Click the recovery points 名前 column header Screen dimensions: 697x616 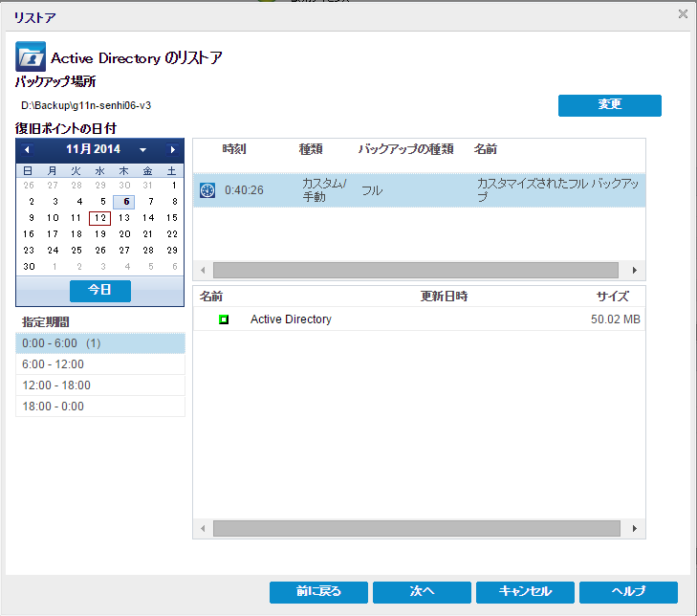coord(485,149)
